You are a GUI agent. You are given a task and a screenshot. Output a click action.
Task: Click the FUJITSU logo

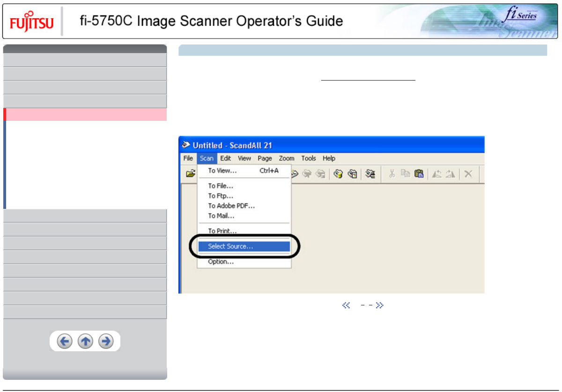pos(32,22)
